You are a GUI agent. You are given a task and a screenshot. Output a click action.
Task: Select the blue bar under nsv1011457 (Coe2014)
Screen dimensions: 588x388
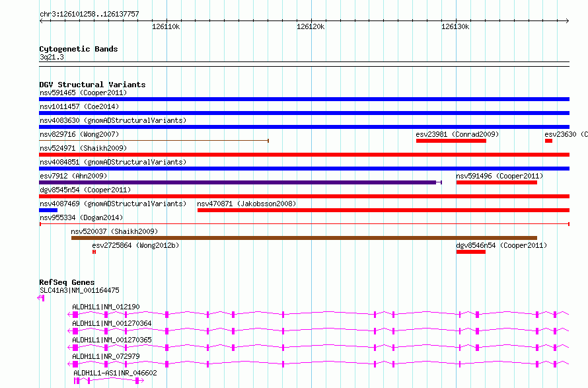[304, 113]
